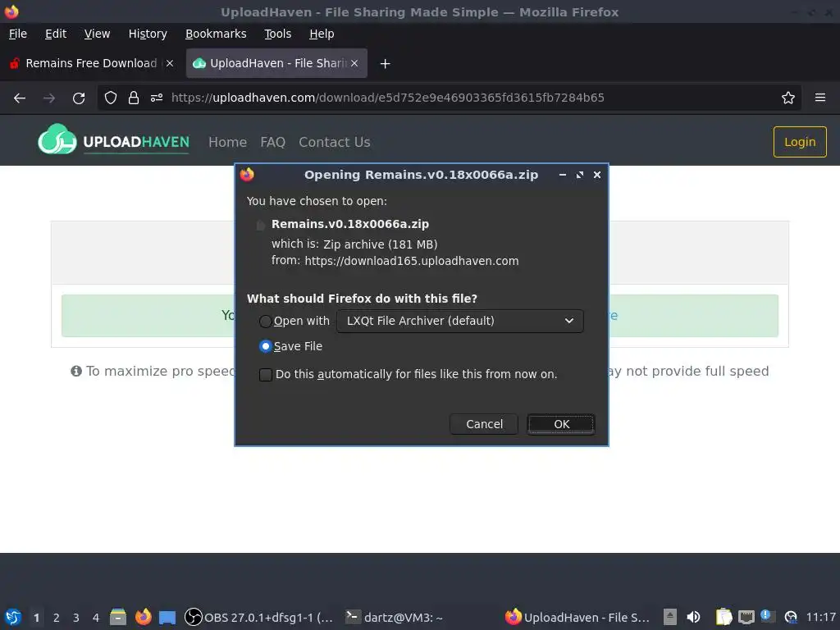Switch to virtual desktop 1
840x630 pixels.
[36, 618]
